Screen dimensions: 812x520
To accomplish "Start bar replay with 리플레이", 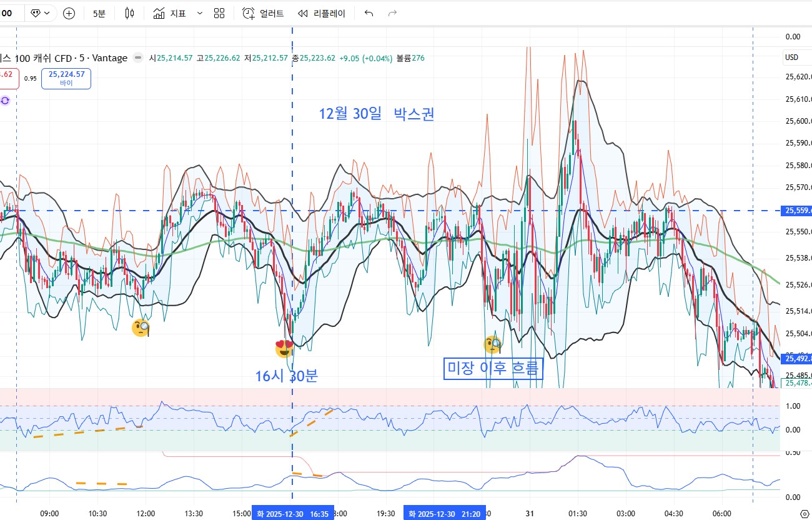I will 322,13.
